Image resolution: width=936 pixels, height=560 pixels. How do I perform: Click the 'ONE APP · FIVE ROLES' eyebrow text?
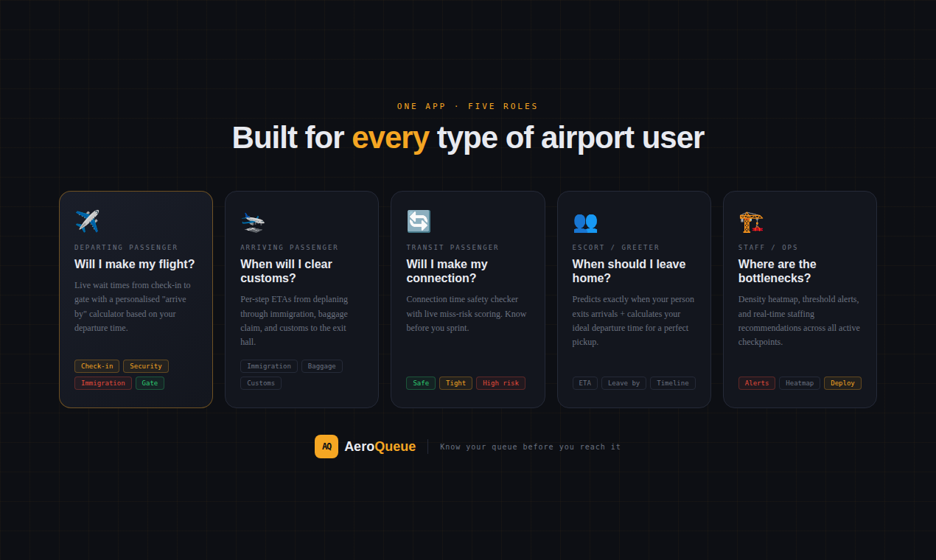[x=468, y=106]
